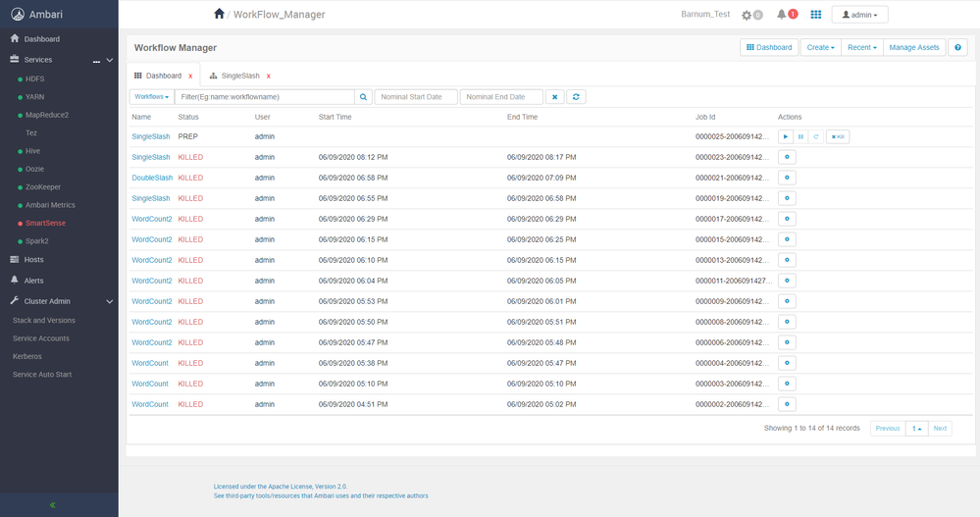Suspend the PREP job with pause icon
This screenshot has width=980, height=517.
[800, 137]
